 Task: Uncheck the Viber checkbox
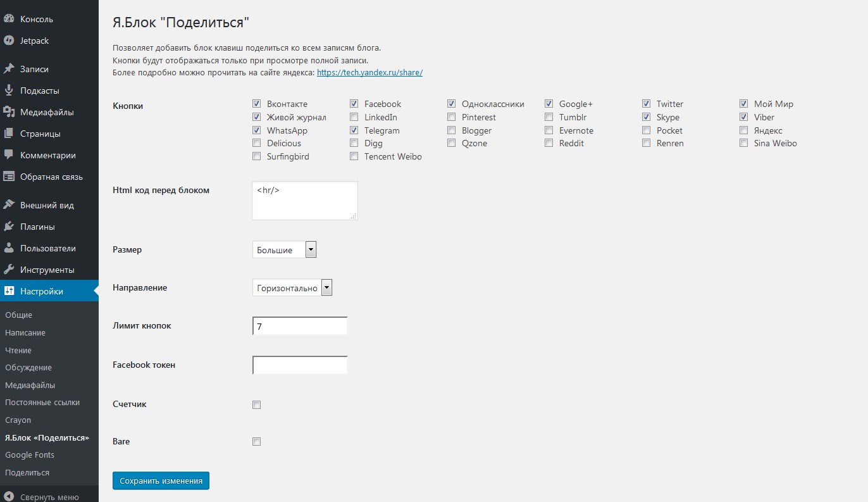click(743, 116)
